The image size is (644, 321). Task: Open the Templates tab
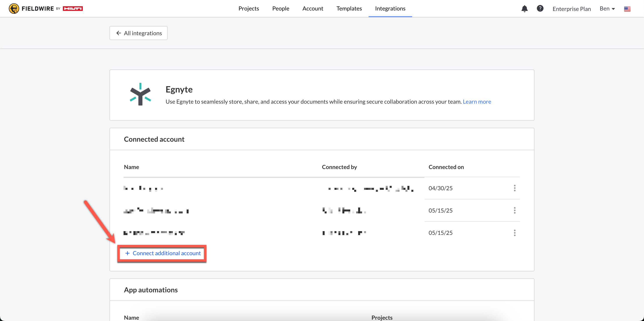349,9
